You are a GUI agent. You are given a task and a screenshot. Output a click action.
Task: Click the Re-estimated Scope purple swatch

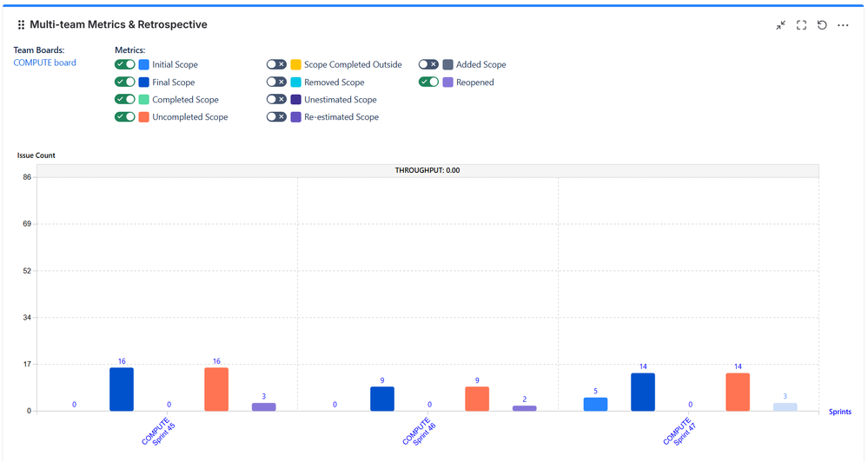[x=295, y=117]
